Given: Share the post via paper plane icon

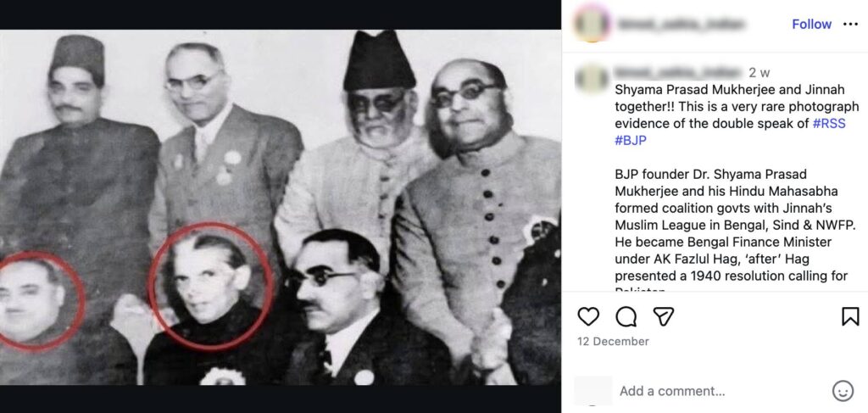Looking at the screenshot, I should (x=663, y=316).
